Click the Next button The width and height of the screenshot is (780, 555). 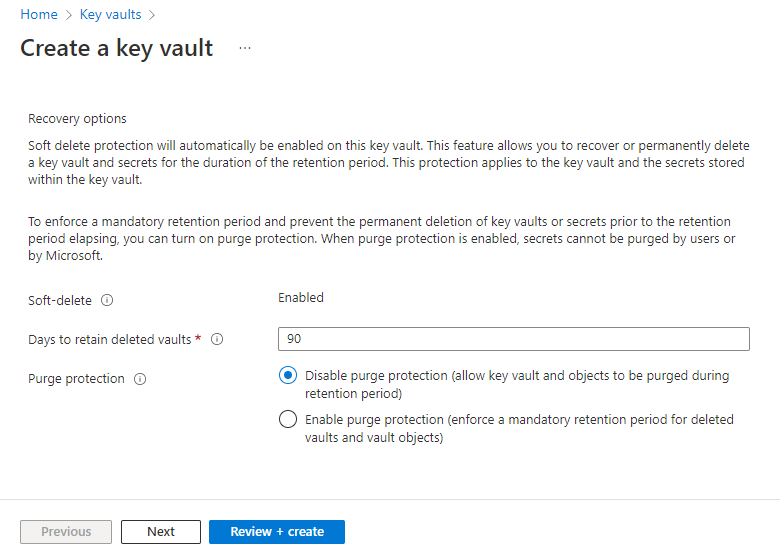(161, 532)
